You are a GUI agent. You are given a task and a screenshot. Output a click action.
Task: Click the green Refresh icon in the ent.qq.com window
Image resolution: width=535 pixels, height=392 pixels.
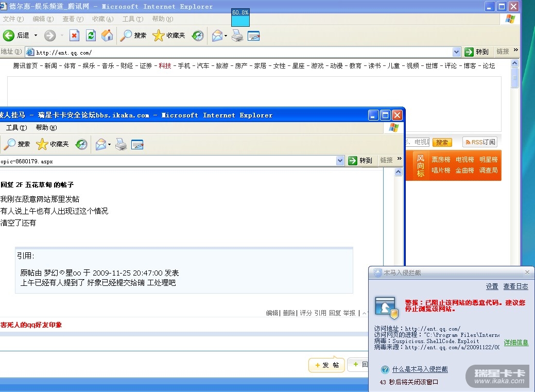[x=91, y=35]
